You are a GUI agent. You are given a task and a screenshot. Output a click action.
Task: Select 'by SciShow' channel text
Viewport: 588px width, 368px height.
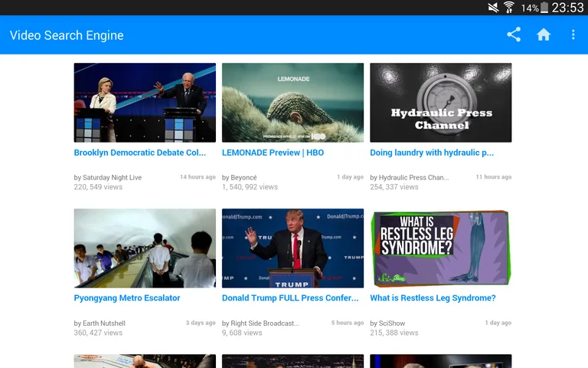[387, 324]
